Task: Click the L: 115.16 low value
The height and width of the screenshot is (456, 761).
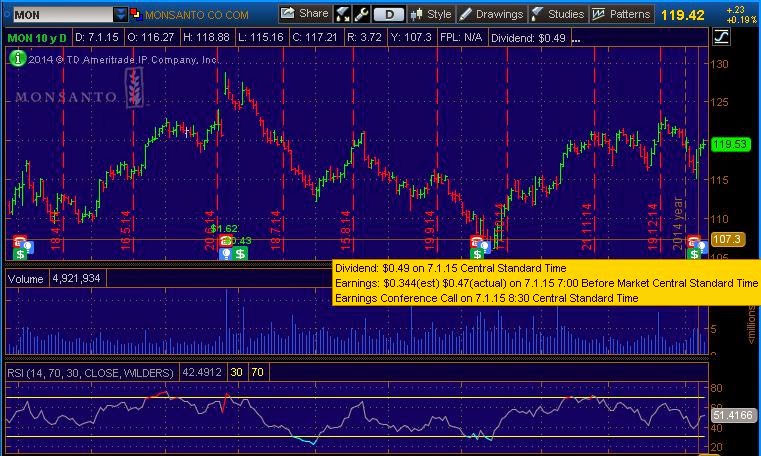Action: point(261,37)
